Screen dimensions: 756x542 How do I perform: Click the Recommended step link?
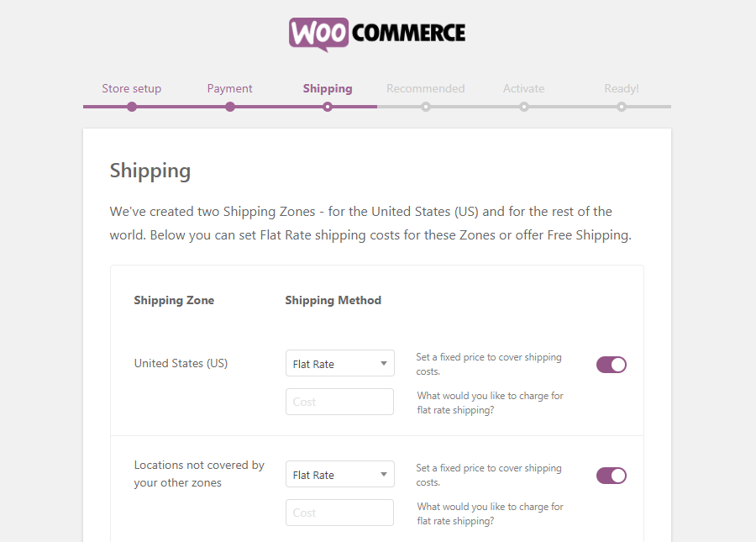coord(425,87)
